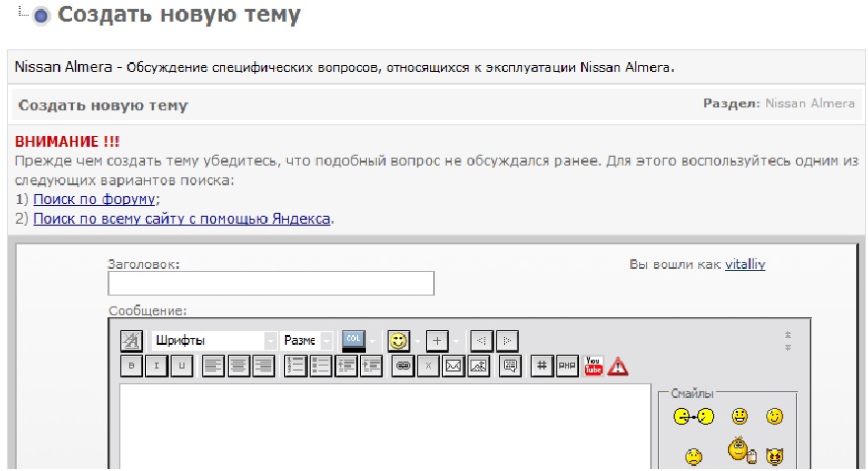This screenshot has height=471, width=868.
Task: Decrease indent in message
Action: click(x=346, y=366)
